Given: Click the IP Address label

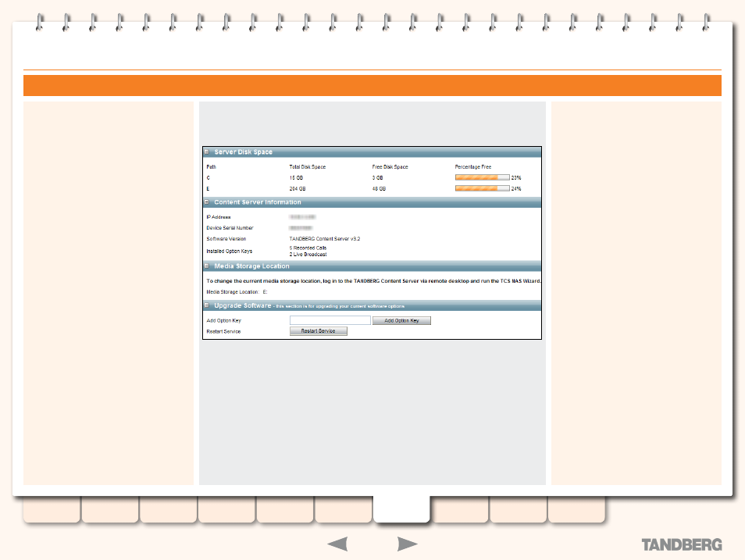Looking at the screenshot, I should [219, 217].
